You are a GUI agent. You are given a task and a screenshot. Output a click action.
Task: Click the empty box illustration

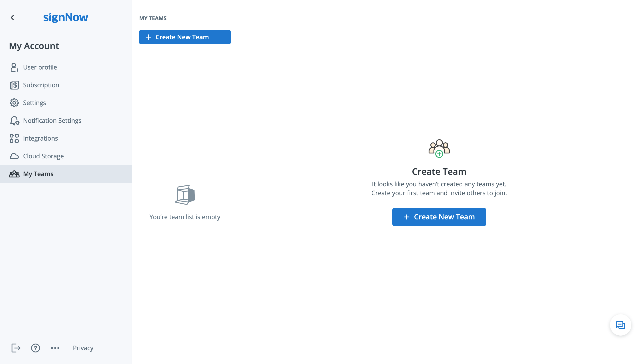185,195
